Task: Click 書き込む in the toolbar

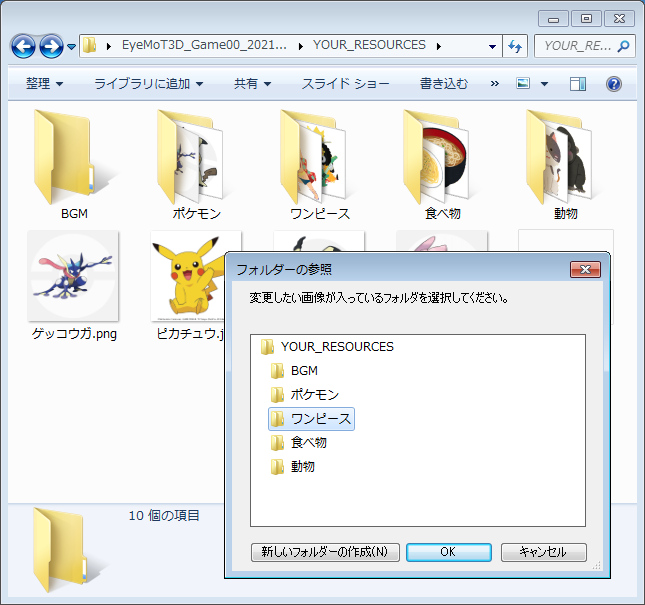Action: (x=443, y=84)
